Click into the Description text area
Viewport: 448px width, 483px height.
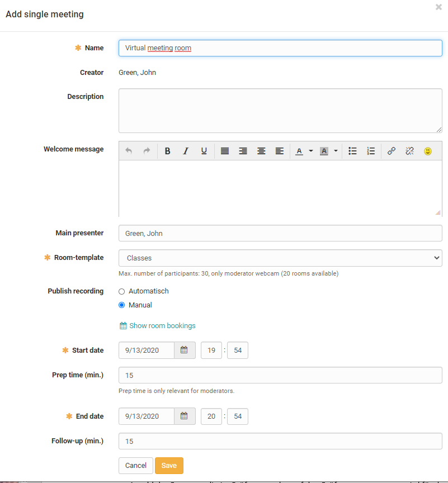click(x=280, y=111)
